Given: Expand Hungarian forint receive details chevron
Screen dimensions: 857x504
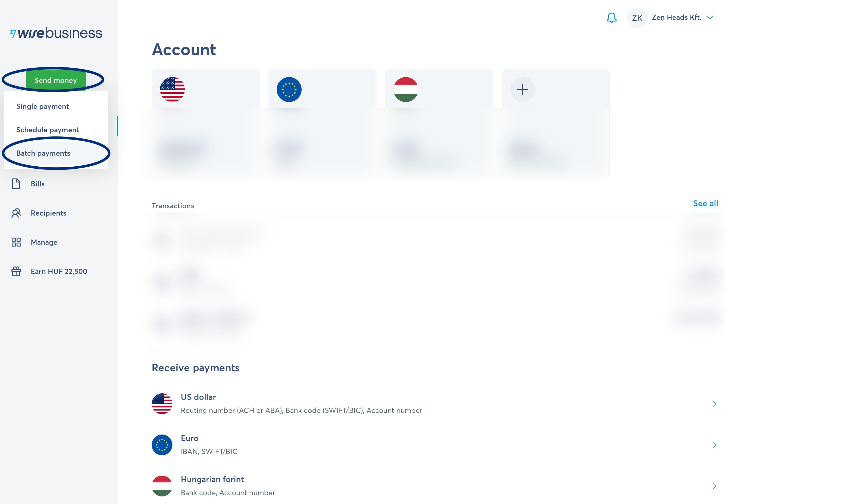Looking at the screenshot, I should point(714,486).
